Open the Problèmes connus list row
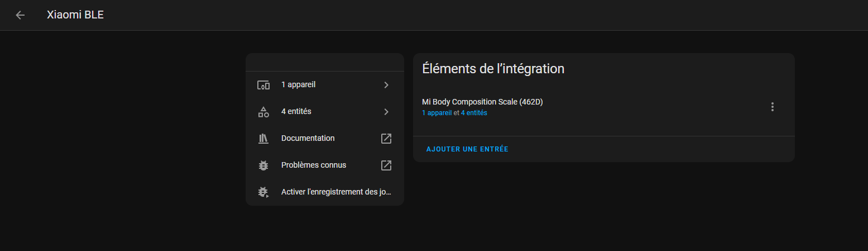Screen dimensions: 868x251 click(x=325, y=165)
